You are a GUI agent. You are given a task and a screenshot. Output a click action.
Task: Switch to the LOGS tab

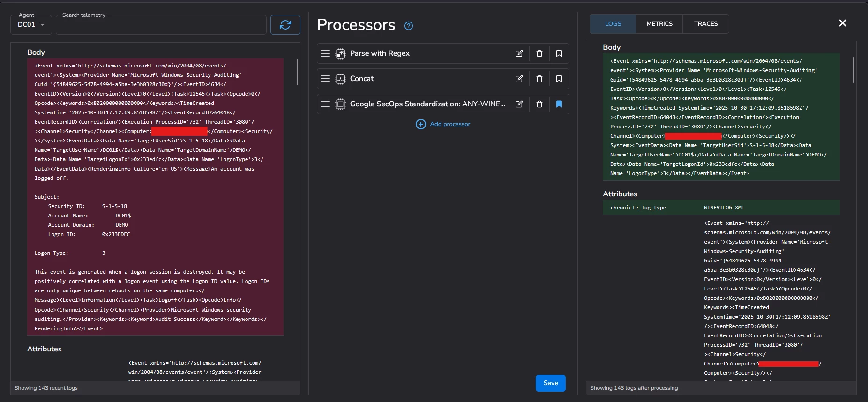(613, 24)
